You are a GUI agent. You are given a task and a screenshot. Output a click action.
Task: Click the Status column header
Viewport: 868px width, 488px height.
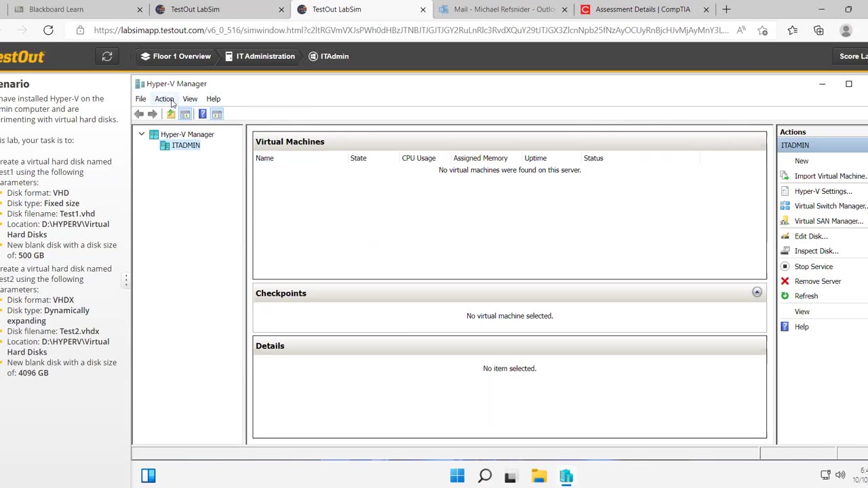(x=593, y=158)
